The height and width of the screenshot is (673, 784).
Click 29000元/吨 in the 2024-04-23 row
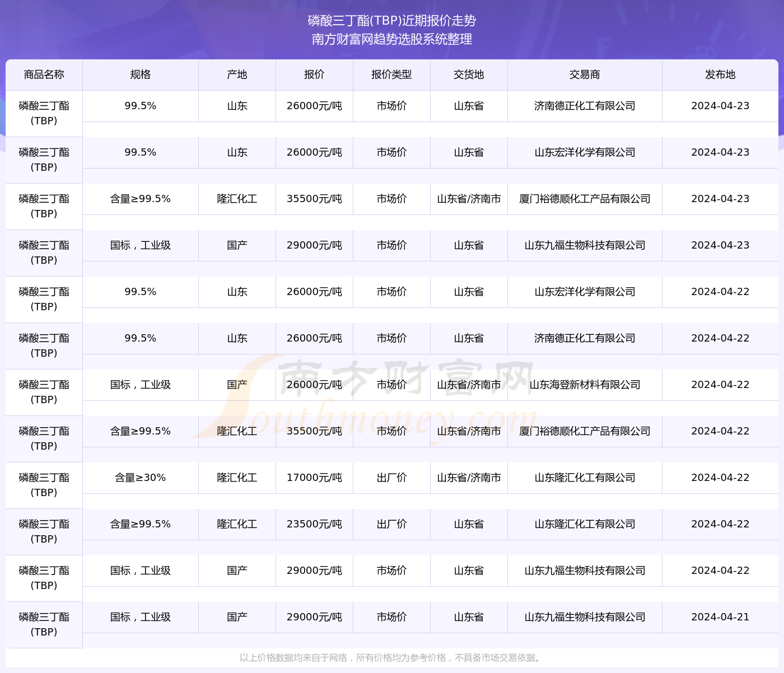[314, 245]
